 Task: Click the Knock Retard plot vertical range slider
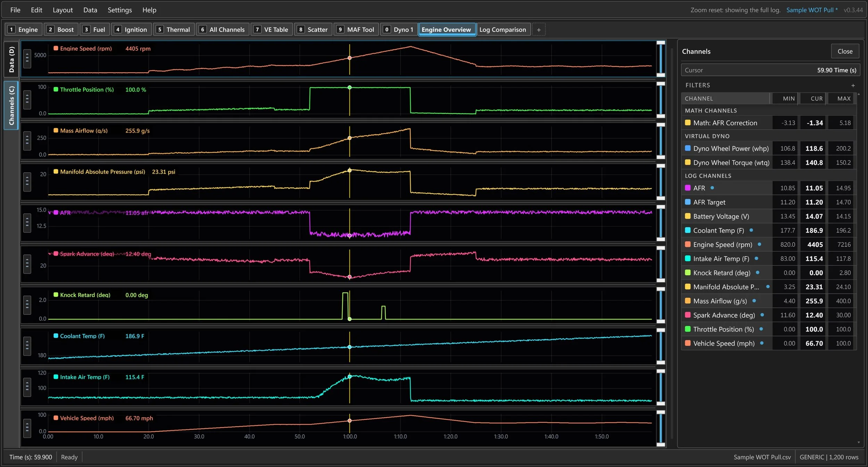[x=661, y=305]
